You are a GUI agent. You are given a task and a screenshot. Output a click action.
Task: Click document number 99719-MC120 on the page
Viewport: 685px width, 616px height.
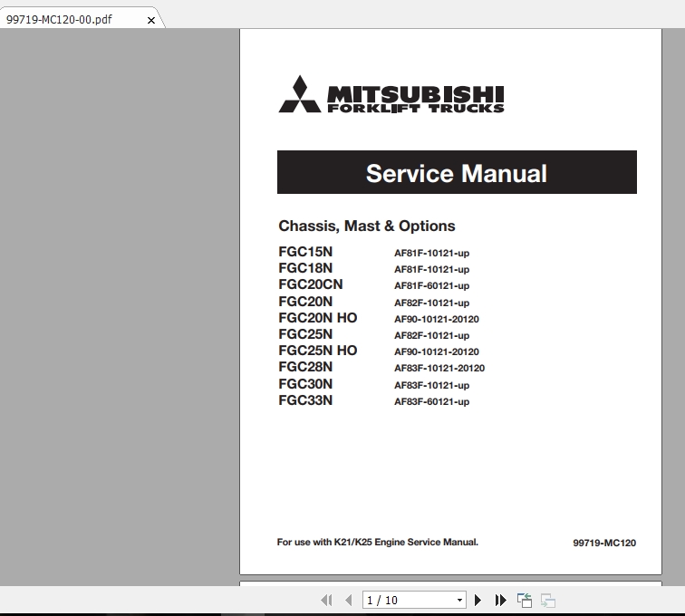point(604,543)
